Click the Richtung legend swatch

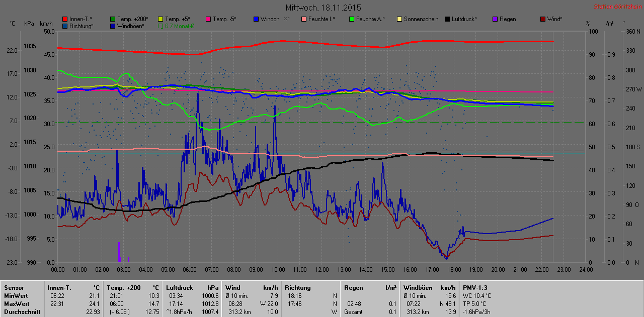pyautogui.click(x=65, y=26)
